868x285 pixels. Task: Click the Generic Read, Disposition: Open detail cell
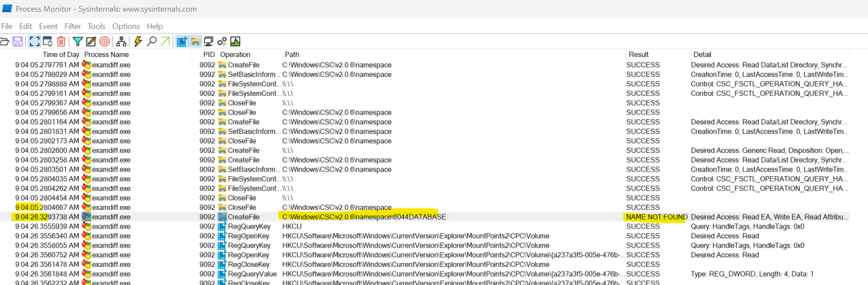[x=769, y=150]
